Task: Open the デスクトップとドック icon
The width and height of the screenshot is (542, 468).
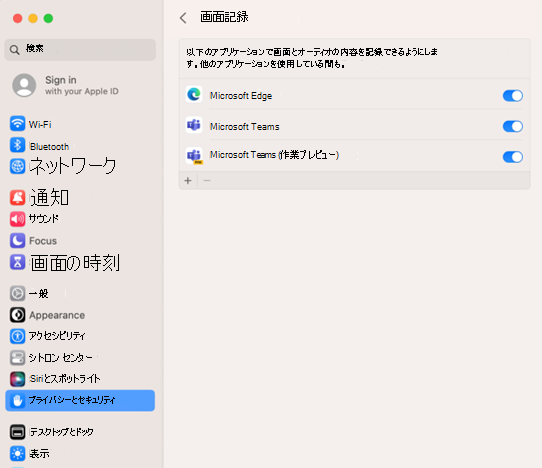Action: (17, 432)
